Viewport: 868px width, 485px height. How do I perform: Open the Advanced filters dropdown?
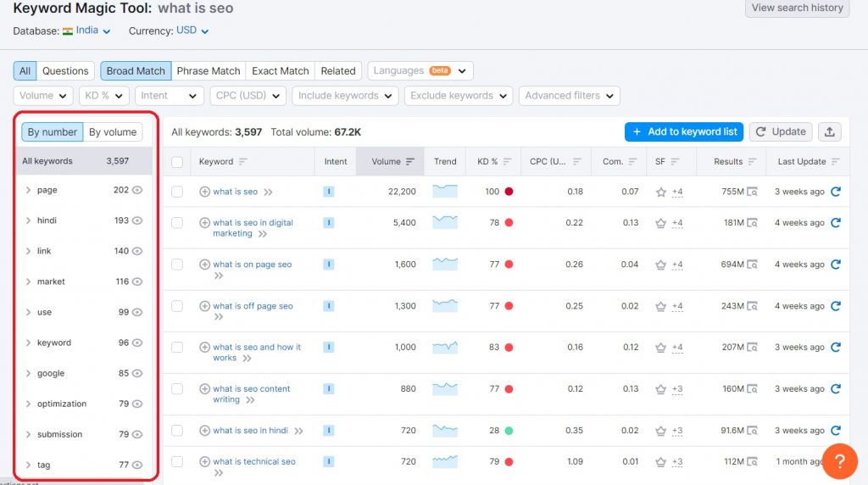coord(569,96)
